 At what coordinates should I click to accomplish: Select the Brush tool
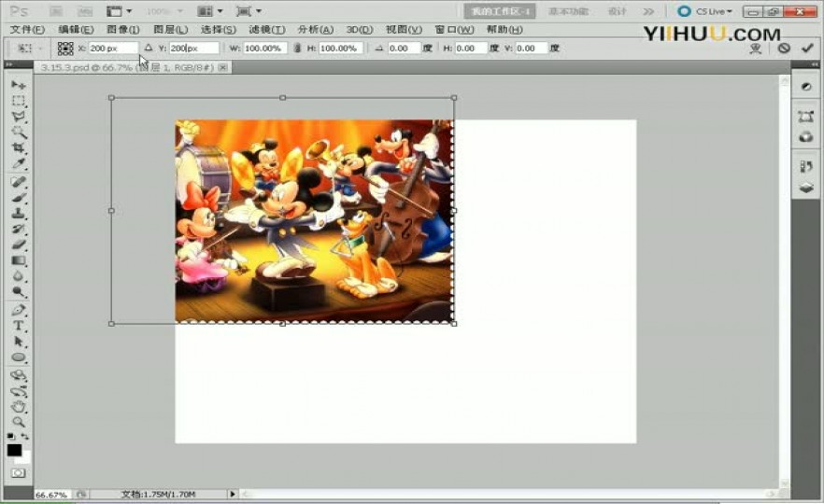click(x=19, y=198)
